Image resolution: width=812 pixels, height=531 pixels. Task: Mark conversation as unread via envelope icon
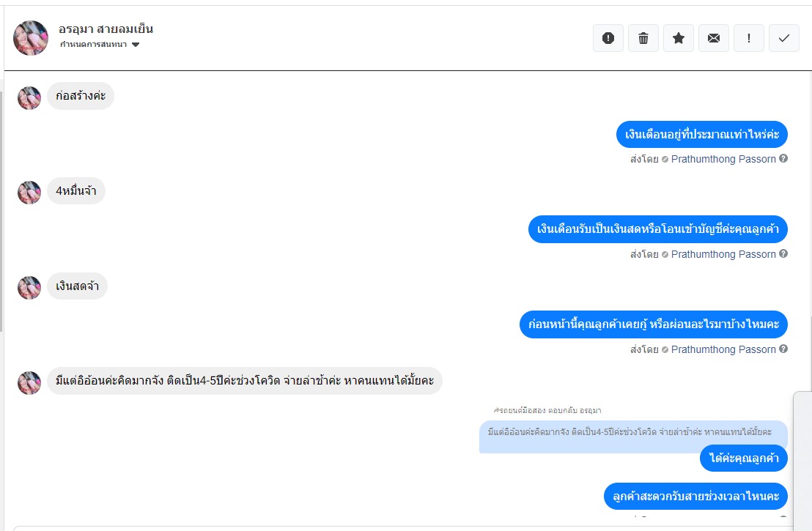point(714,38)
